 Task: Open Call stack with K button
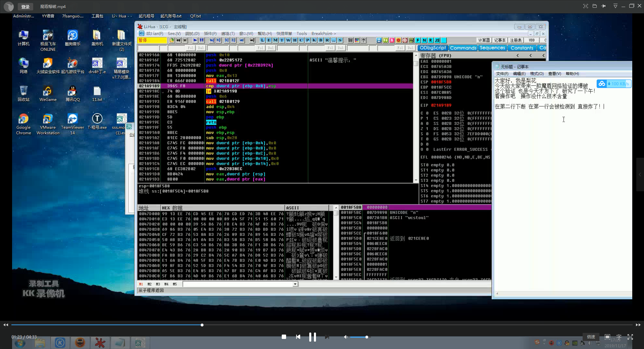tap(314, 40)
